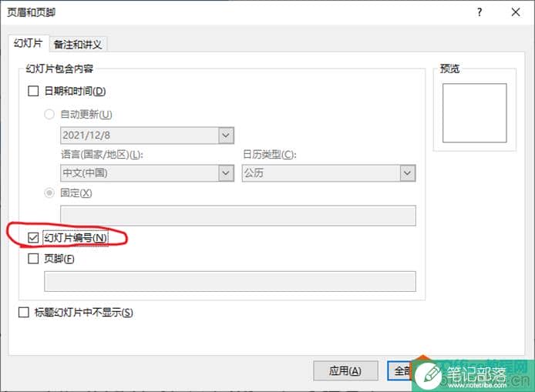Click the preview thumbnail box
This screenshot has width=535, height=392.
474,113
